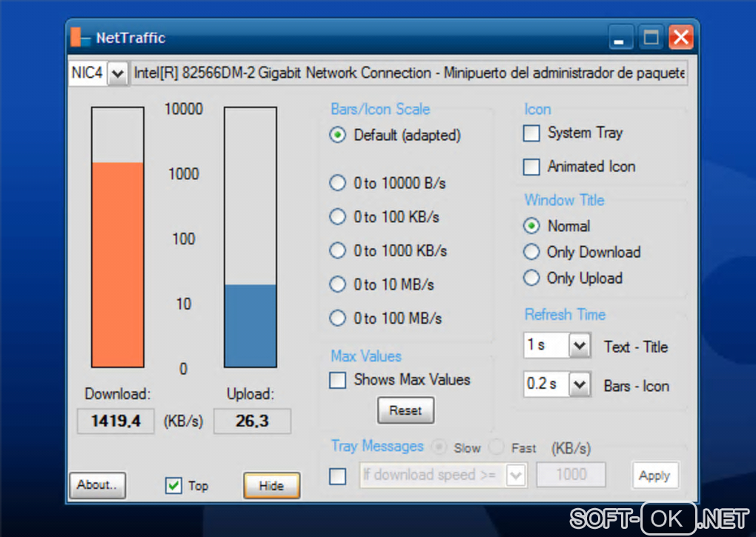This screenshot has width=756, height=537.
Task: Open the NIC4 adapter dropdown
Action: [x=118, y=73]
